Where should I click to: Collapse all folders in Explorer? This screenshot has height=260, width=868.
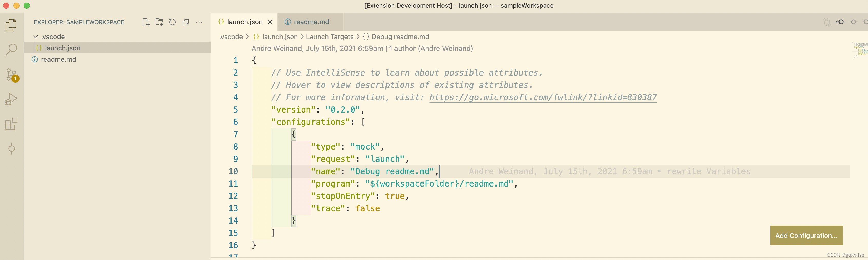point(186,22)
